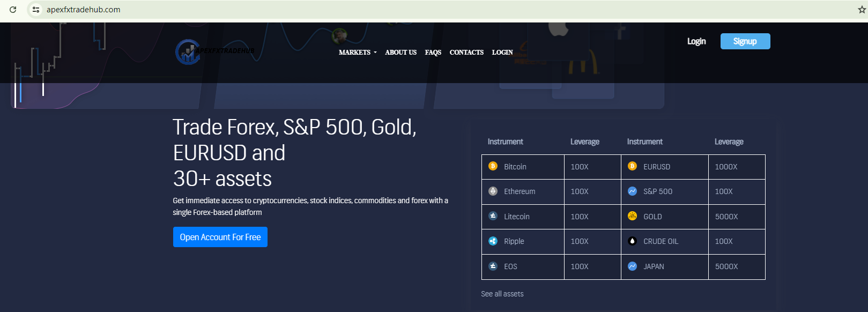868x312 pixels.
Task: Click the Ripple coin icon
Action: 493,241
